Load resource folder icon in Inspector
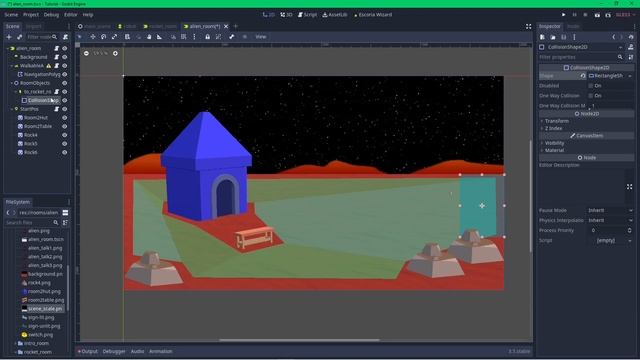The image size is (640, 360). pos(553,37)
